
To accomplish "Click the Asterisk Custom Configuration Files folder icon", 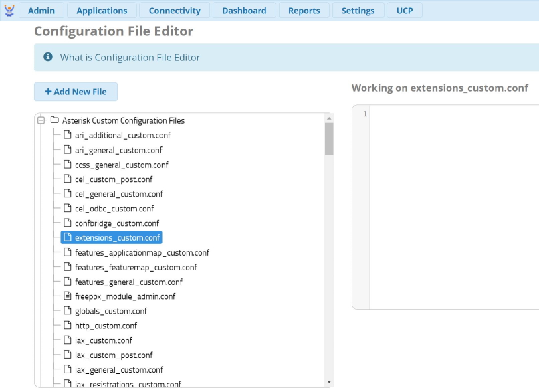I will [55, 120].
